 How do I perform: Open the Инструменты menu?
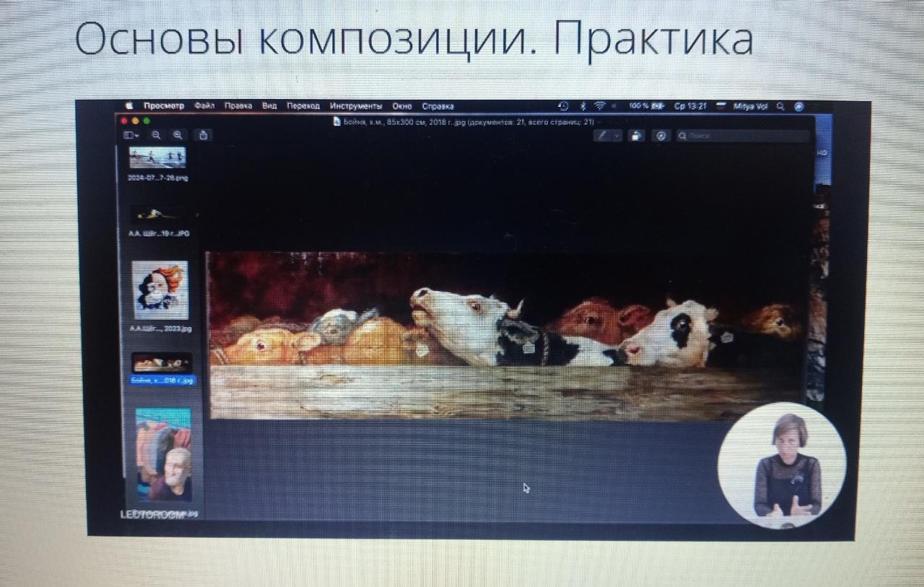pos(356,106)
